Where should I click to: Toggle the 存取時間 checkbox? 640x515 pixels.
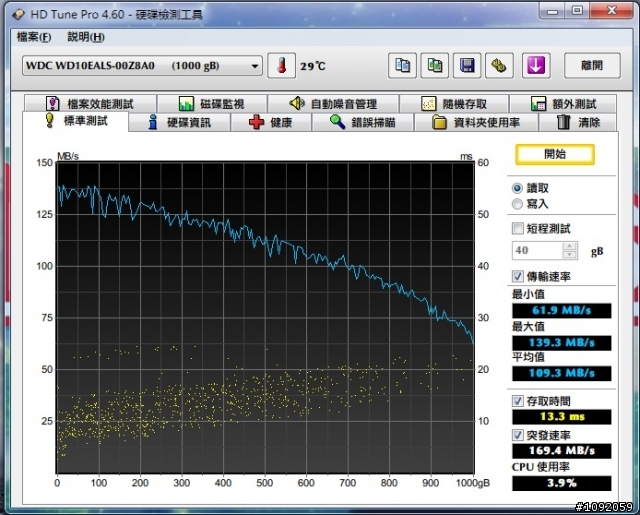pos(518,401)
